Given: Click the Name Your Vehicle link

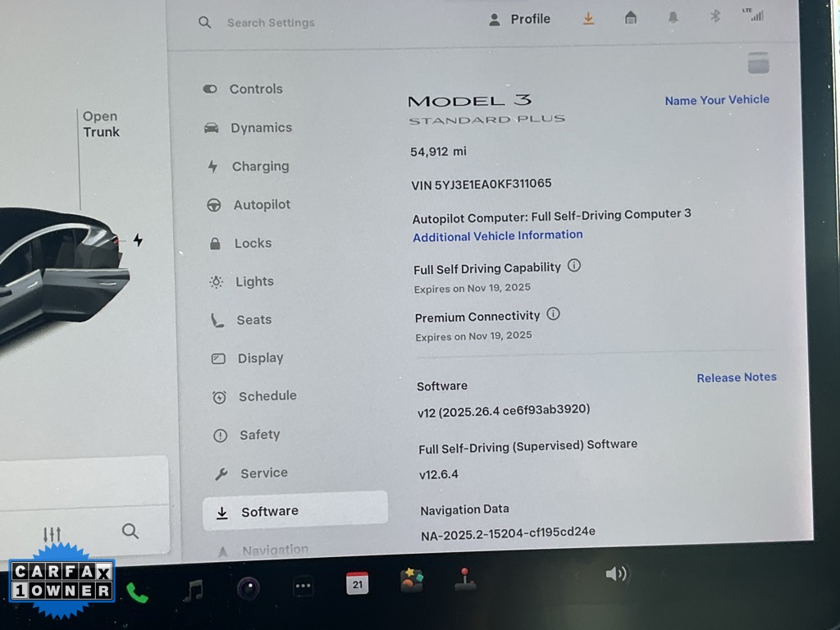Looking at the screenshot, I should tap(717, 100).
